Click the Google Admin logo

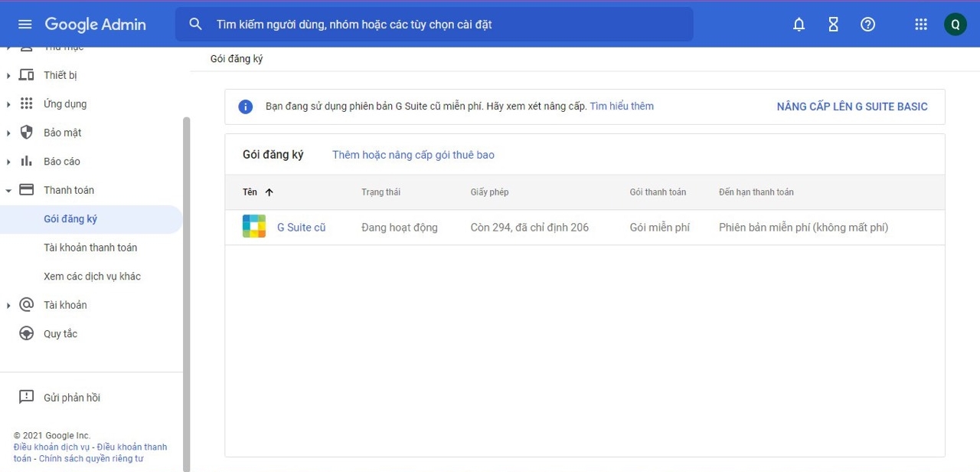pos(95,25)
